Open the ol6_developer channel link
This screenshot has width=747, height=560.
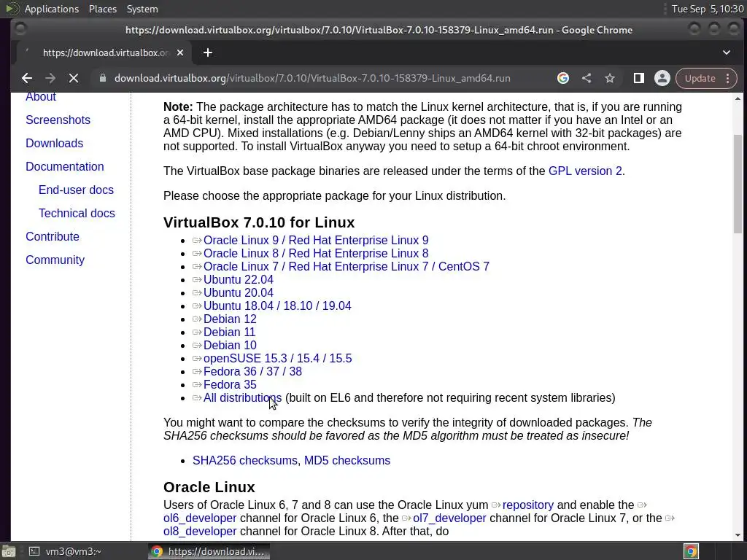coord(200,518)
